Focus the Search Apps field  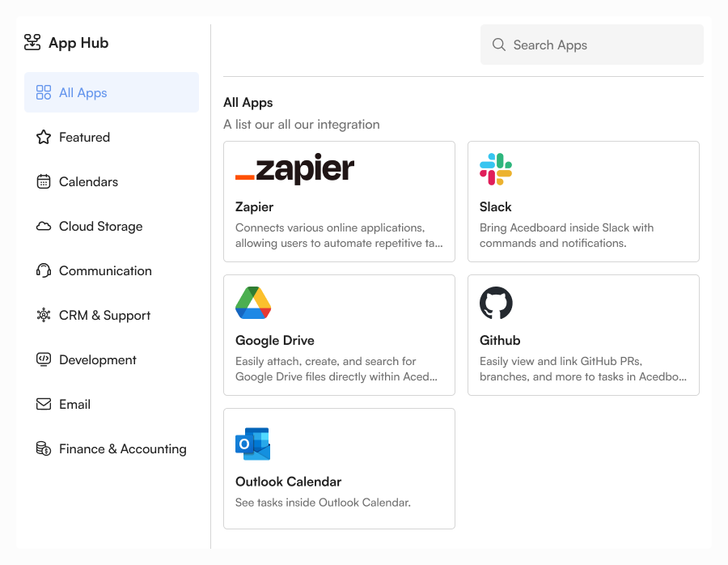tap(592, 45)
